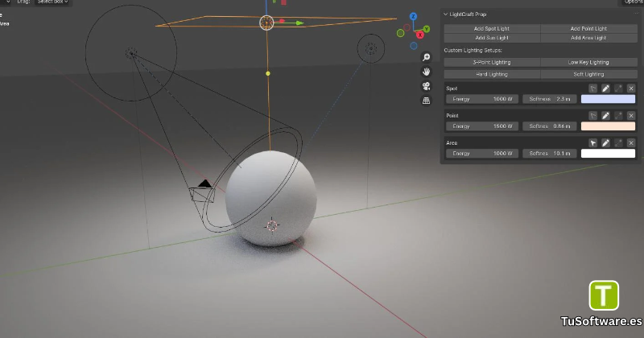Apply Hard Lighting setup
644x338 pixels.
point(492,74)
